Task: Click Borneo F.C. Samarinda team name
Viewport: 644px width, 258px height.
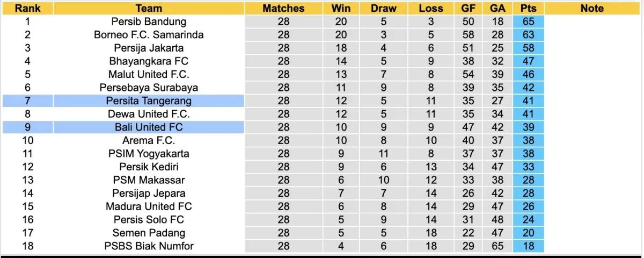Action: pyautogui.click(x=149, y=35)
